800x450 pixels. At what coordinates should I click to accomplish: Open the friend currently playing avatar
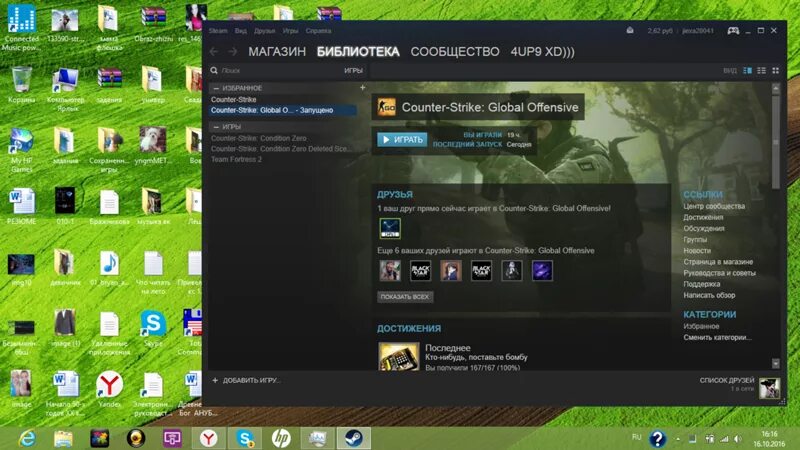(x=390, y=228)
